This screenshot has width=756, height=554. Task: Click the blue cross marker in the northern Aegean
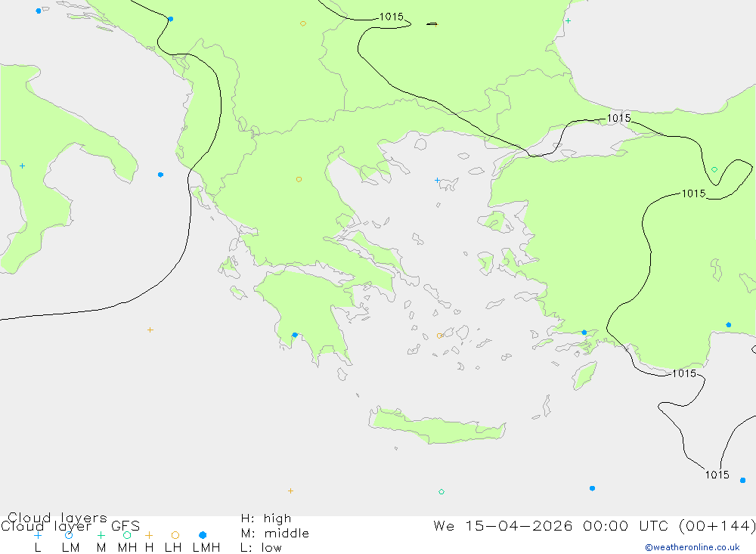pos(437,181)
